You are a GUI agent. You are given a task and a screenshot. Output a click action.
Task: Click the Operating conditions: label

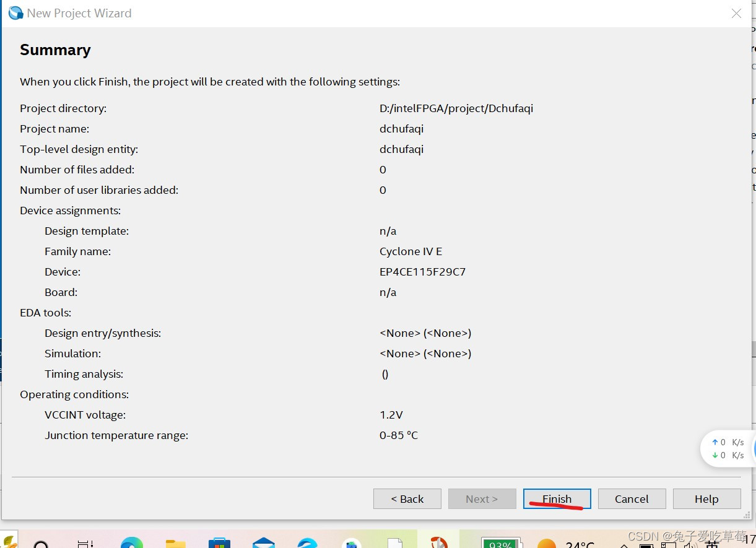click(x=74, y=394)
